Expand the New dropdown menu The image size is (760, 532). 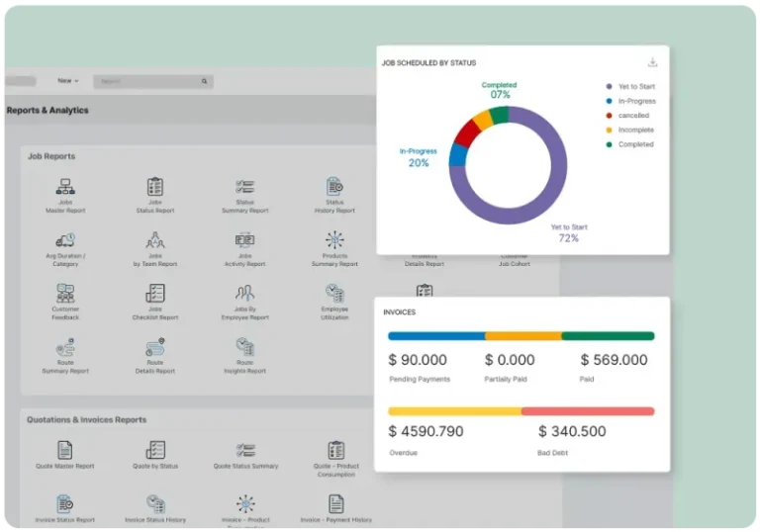pos(68,81)
